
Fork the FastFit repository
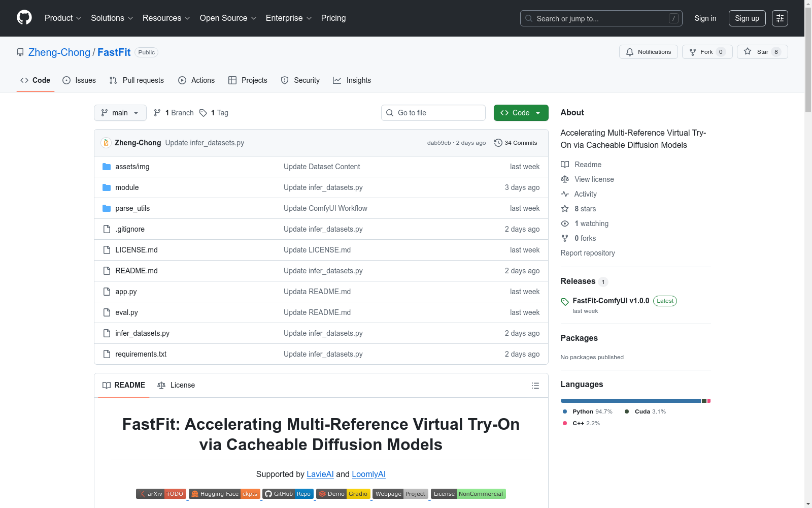(707, 52)
